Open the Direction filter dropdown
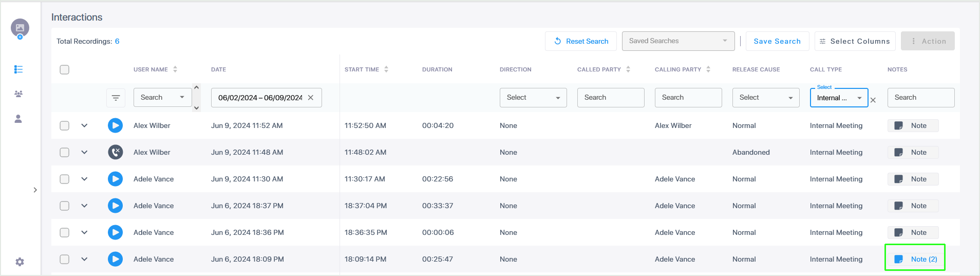 (x=533, y=98)
